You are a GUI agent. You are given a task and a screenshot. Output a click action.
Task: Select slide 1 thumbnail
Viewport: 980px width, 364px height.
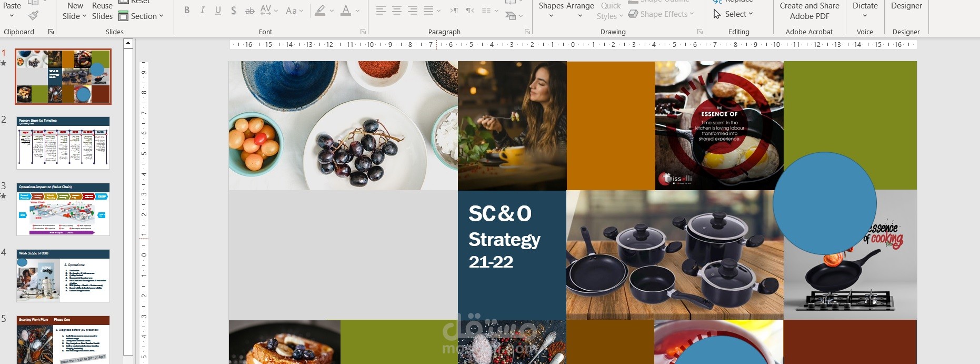point(63,76)
